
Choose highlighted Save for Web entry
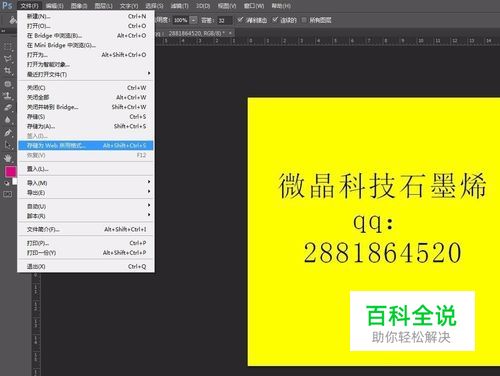click(86, 145)
